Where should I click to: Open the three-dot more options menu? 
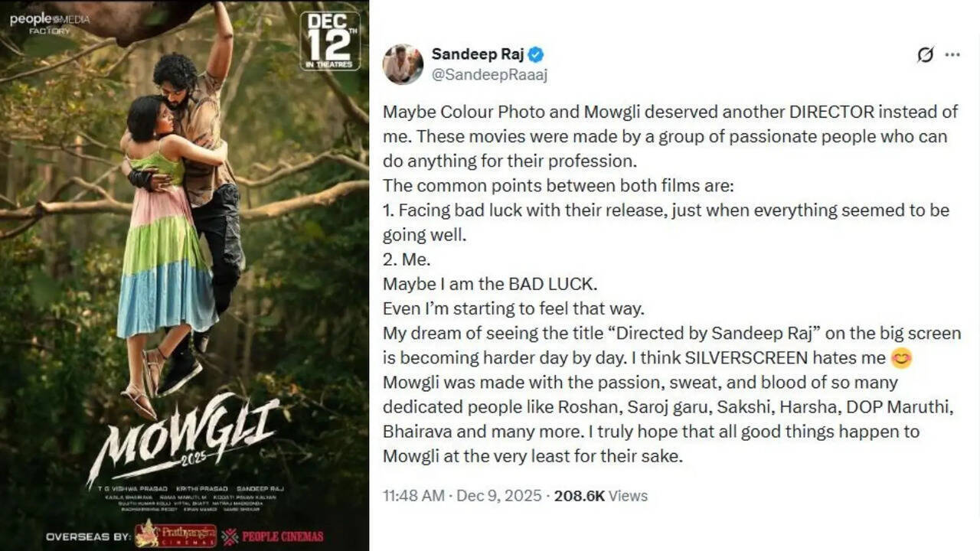(x=952, y=55)
